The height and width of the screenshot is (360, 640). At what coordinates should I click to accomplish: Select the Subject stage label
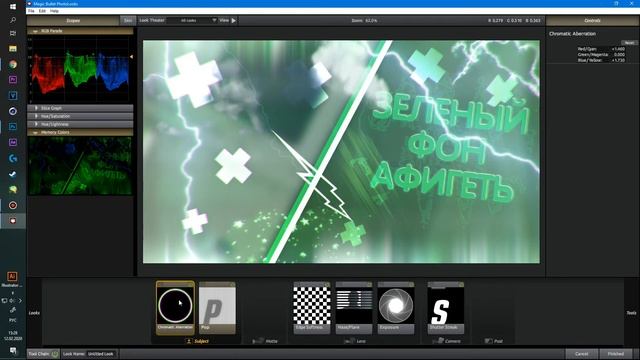[198, 341]
